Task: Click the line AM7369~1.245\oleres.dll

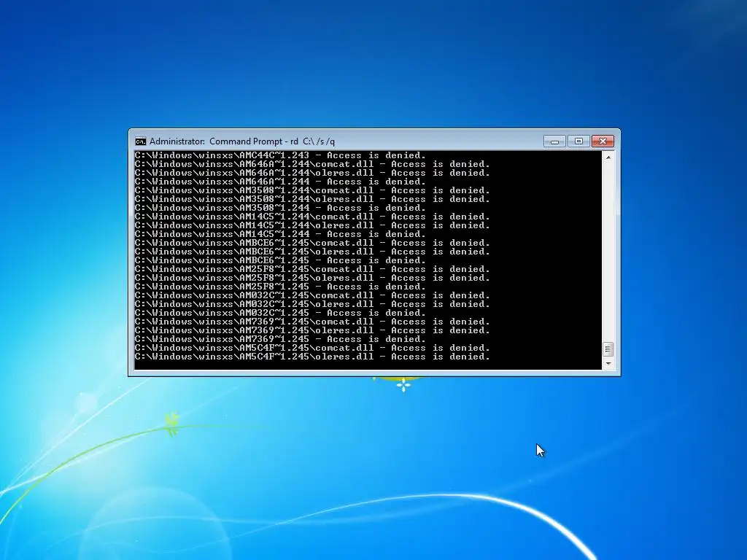Action: tap(312, 330)
